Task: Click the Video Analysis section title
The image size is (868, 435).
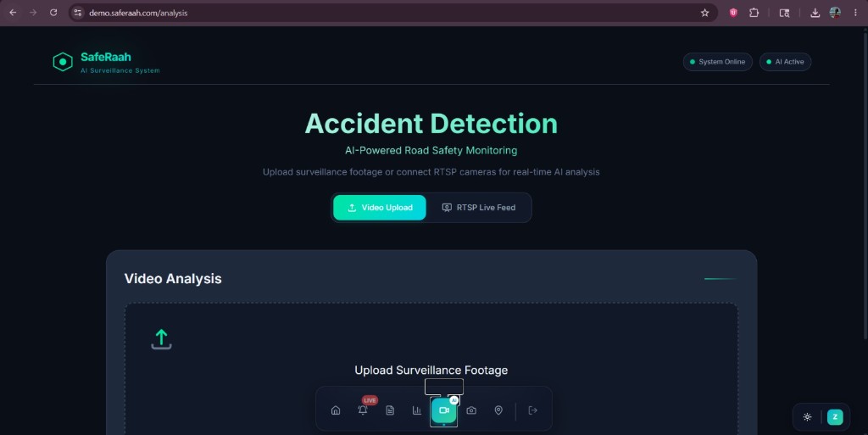Action: [173, 278]
